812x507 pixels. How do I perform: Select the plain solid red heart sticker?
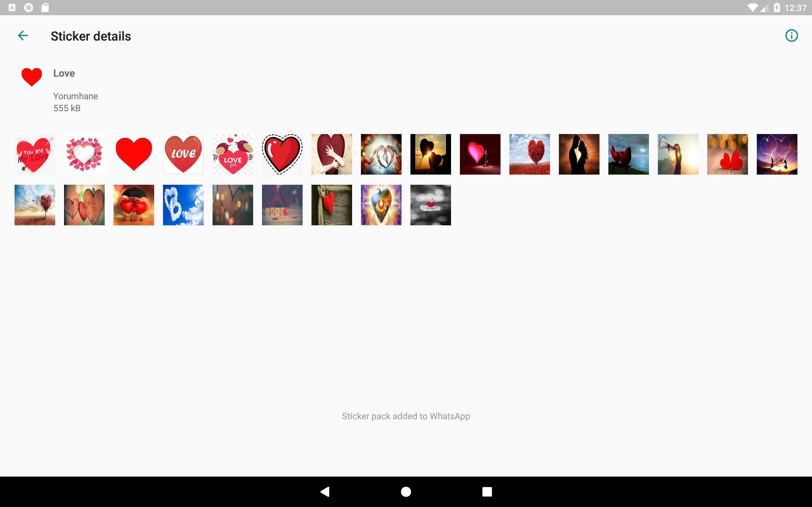tap(134, 154)
